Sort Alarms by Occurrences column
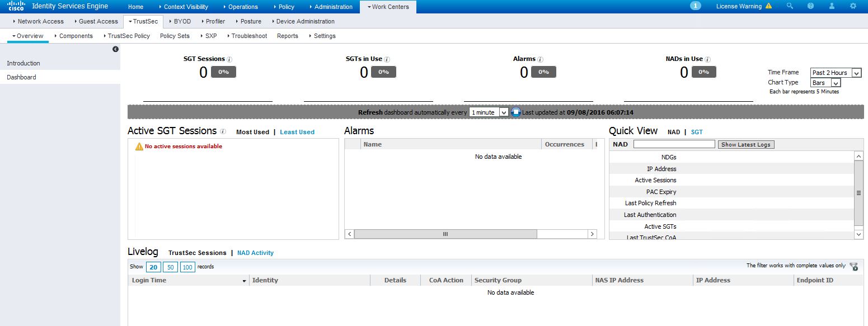Viewport: 868px width, 326px height. [x=566, y=144]
